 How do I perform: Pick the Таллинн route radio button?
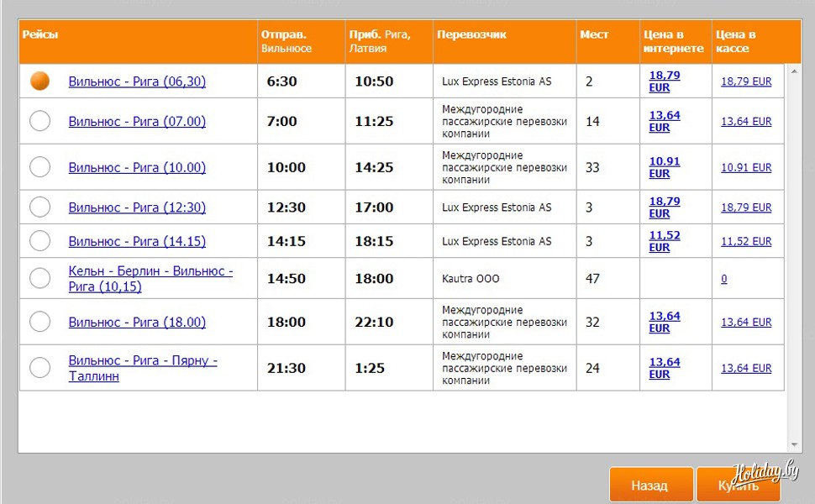(39, 368)
